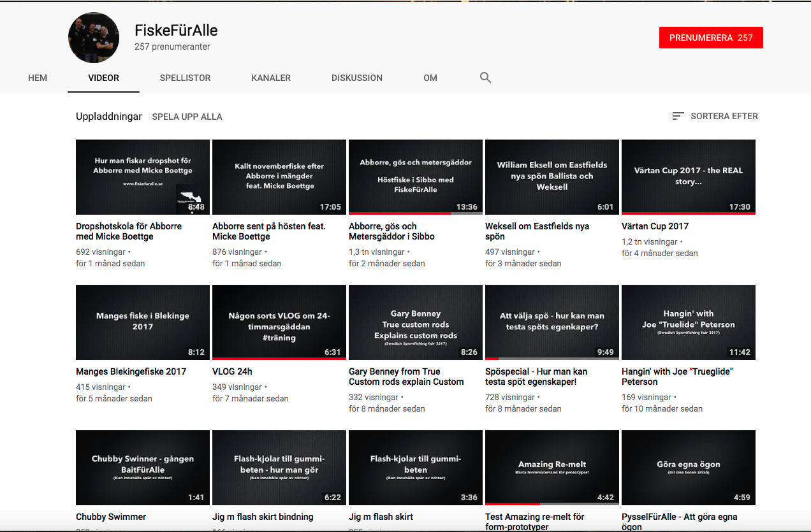Click the 692 visningar view count
811x532 pixels.
(101, 252)
